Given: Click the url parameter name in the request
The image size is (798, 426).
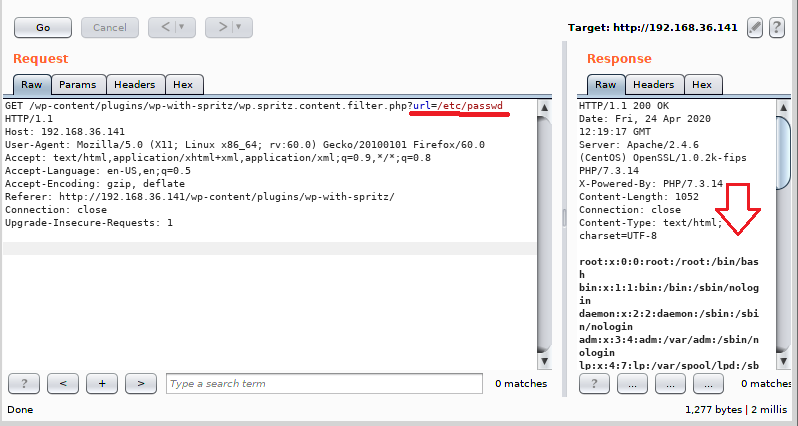Looking at the screenshot, I should pyautogui.click(x=422, y=106).
